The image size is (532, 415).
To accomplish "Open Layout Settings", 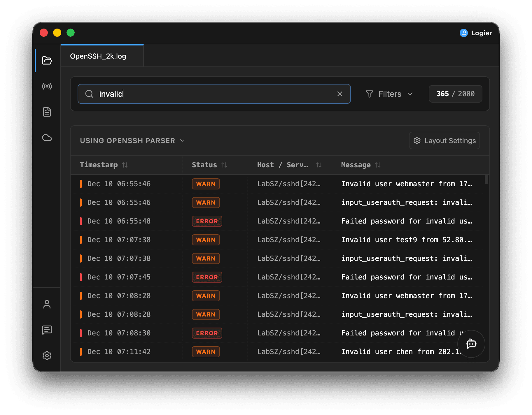I will click(444, 140).
